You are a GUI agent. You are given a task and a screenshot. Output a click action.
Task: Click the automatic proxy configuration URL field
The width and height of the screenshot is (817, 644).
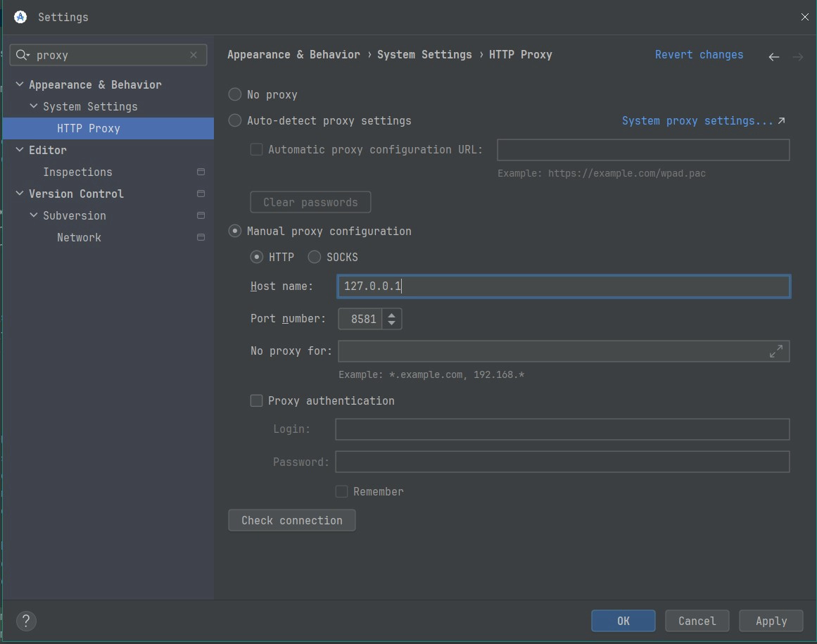643,150
